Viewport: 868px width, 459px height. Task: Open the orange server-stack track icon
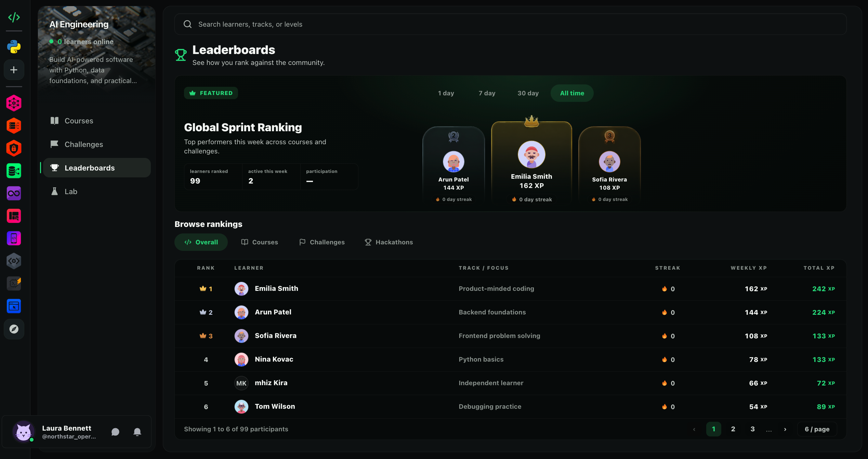click(14, 126)
